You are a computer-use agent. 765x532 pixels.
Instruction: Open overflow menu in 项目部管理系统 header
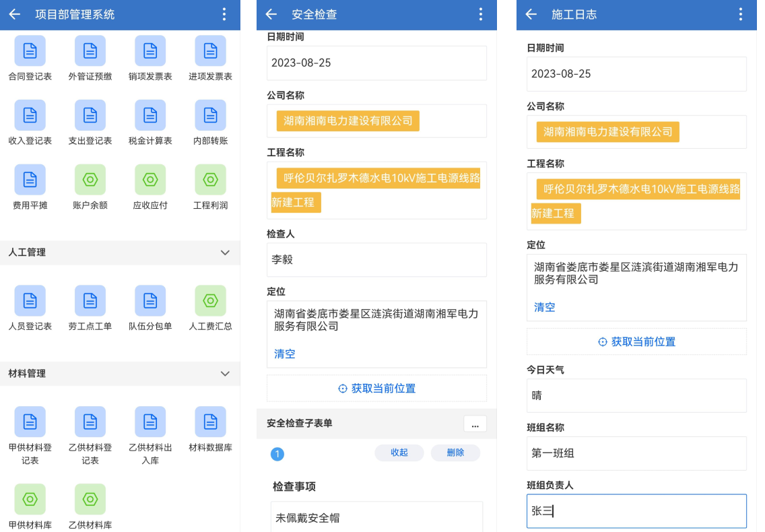tap(224, 15)
